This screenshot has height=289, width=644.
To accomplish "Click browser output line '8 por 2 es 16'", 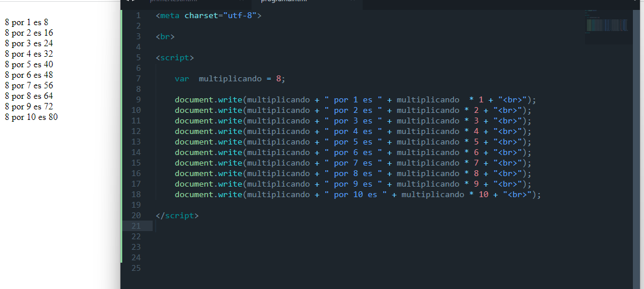I will (x=29, y=33).
